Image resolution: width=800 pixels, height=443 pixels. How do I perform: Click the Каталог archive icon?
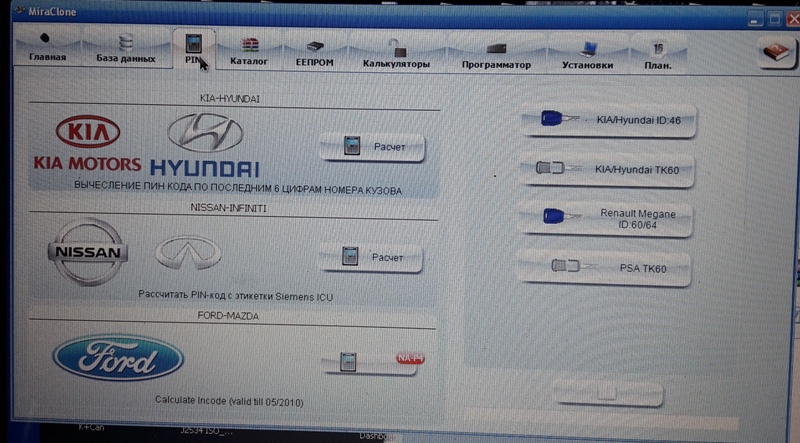[x=249, y=44]
